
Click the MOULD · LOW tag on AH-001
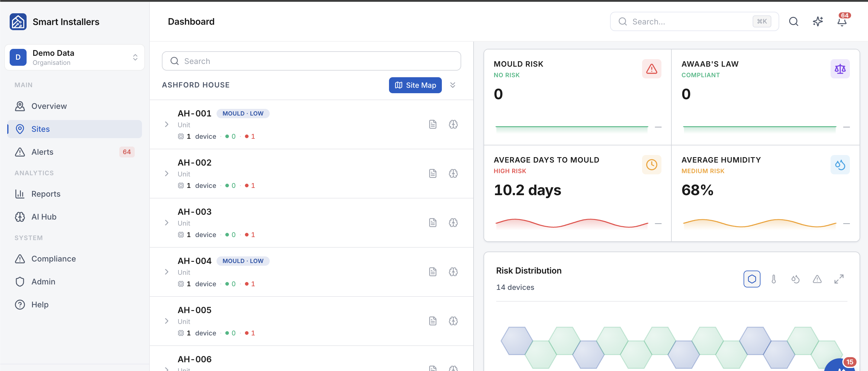click(x=243, y=113)
